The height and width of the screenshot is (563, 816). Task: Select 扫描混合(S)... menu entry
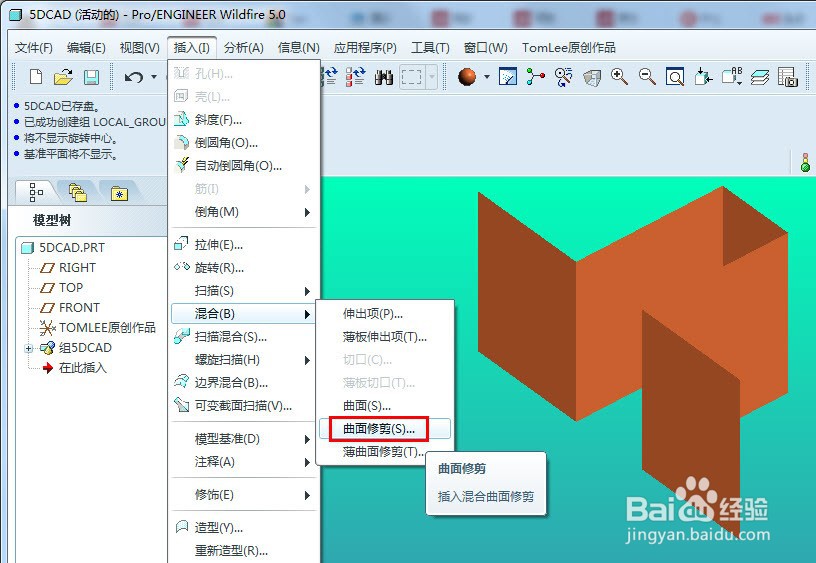pos(244,337)
